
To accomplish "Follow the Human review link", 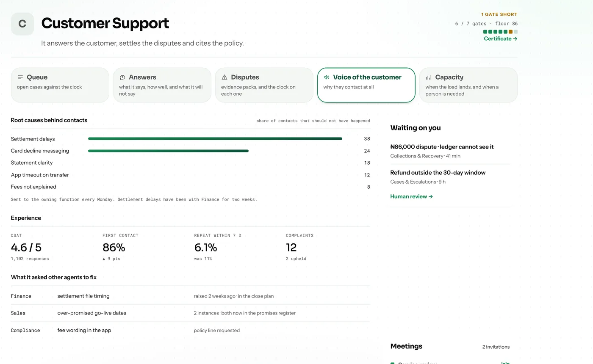I will coord(411,196).
